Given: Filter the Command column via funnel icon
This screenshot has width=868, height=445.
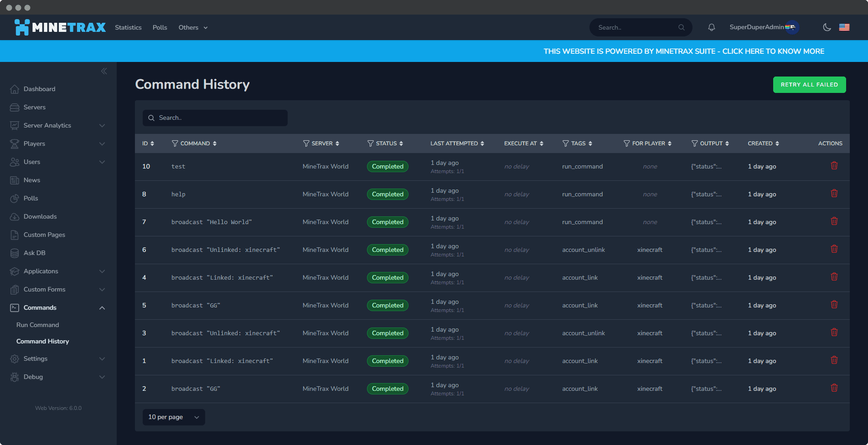Looking at the screenshot, I should point(175,143).
